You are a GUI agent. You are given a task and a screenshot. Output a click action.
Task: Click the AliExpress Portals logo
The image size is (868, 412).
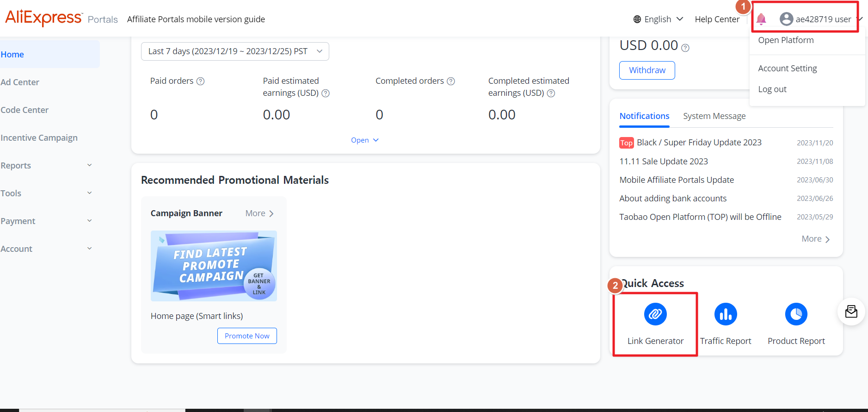coord(61,18)
